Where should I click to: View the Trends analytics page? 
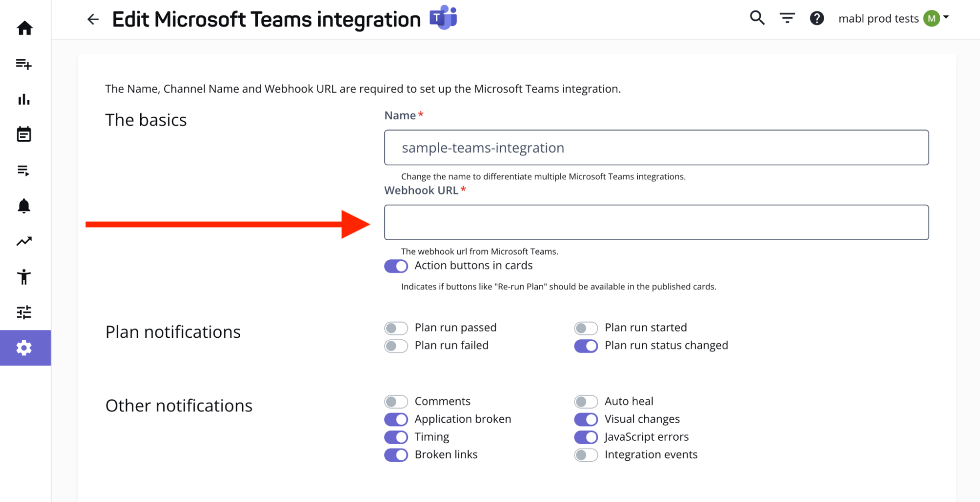point(25,241)
